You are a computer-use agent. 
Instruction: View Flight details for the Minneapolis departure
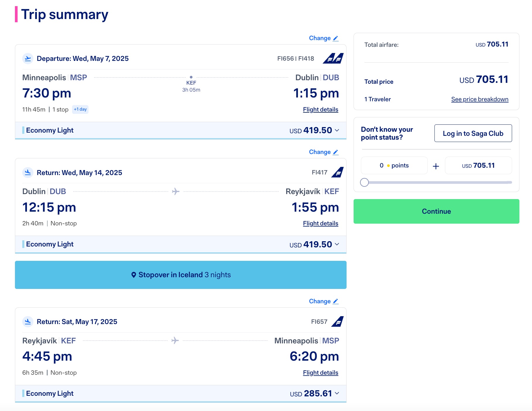[320, 109]
